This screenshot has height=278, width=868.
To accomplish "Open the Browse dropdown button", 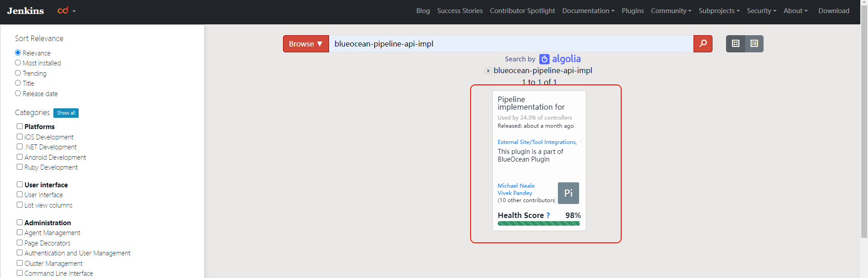I will tap(306, 44).
